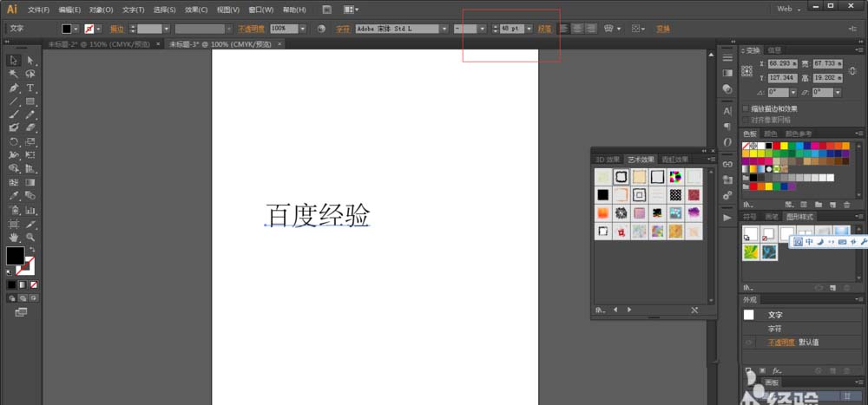Click the X position field in Transform panel
The width and height of the screenshot is (868, 405).
click(783, 63)
